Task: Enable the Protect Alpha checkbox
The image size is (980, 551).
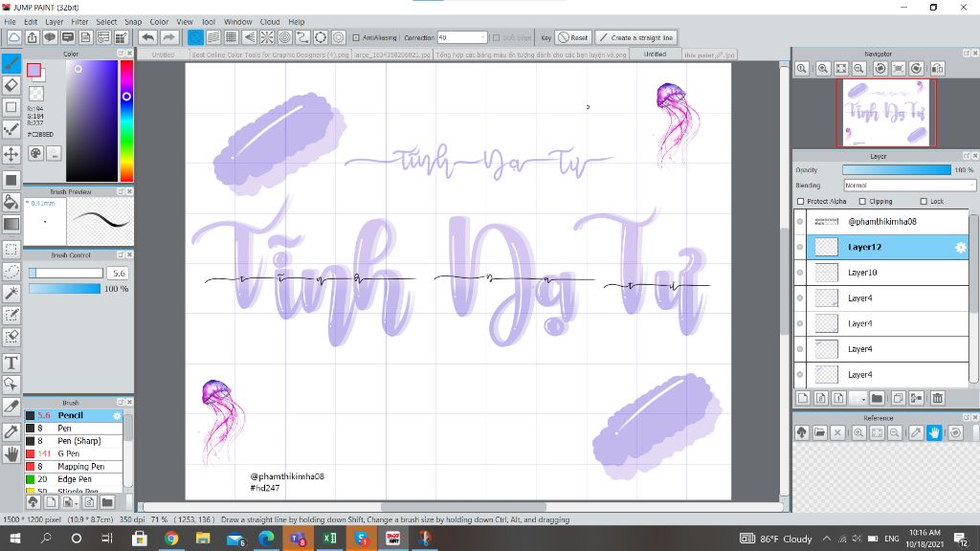Action: 801,201
